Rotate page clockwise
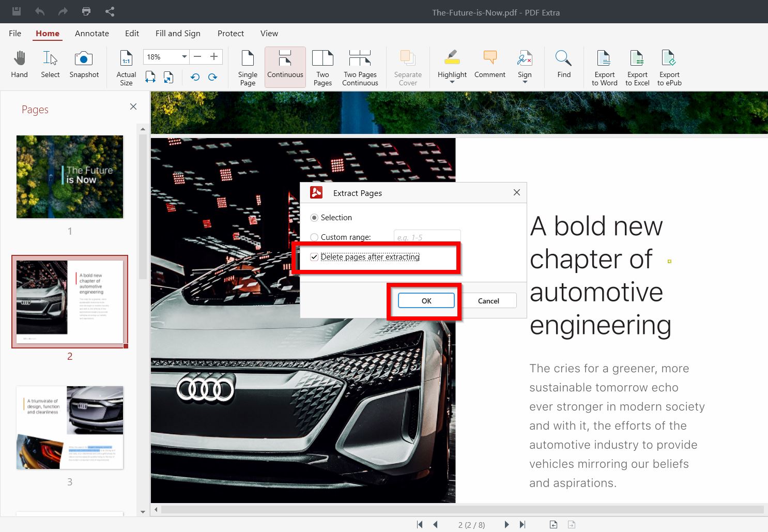 212,77
